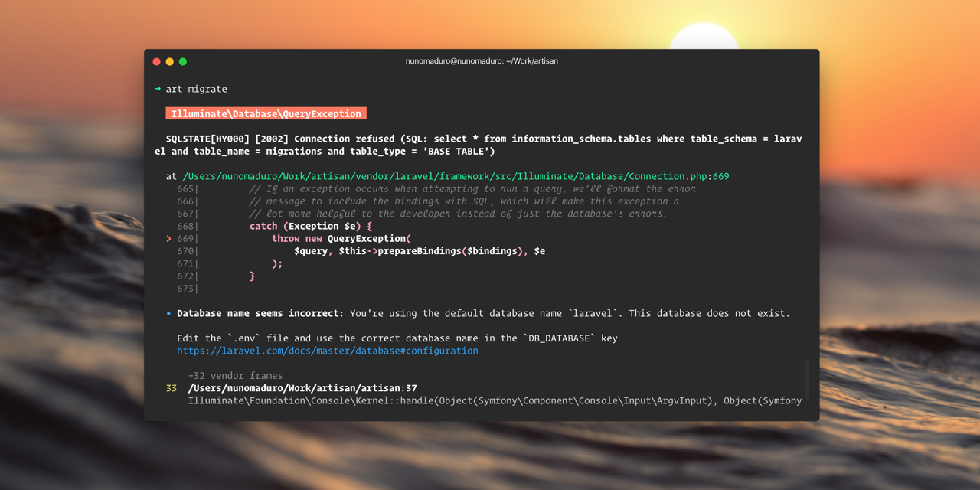This screenshot has height=490, width=980.
Task: Click the red arrow marker at line 669
Action: tap(169, 239)
